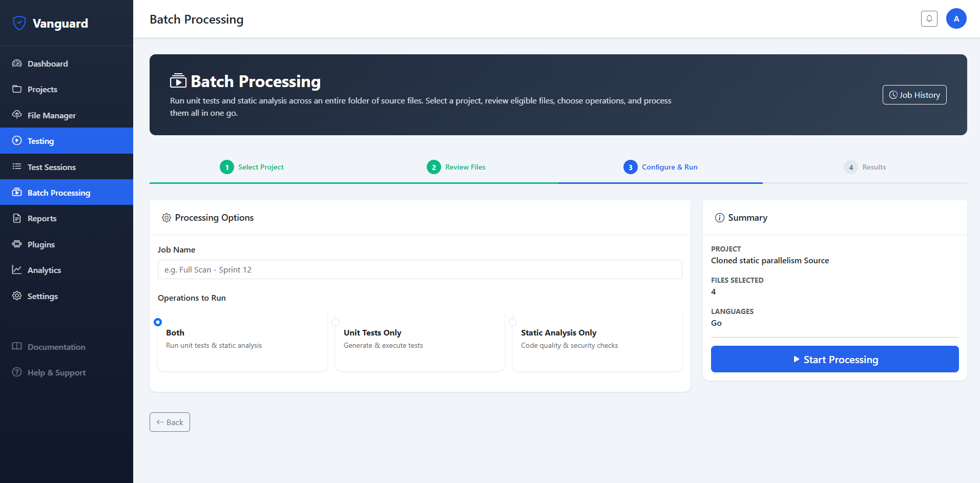Click the notification bell icon
This screenshot has height=483, width=980.
pos(929,19)
